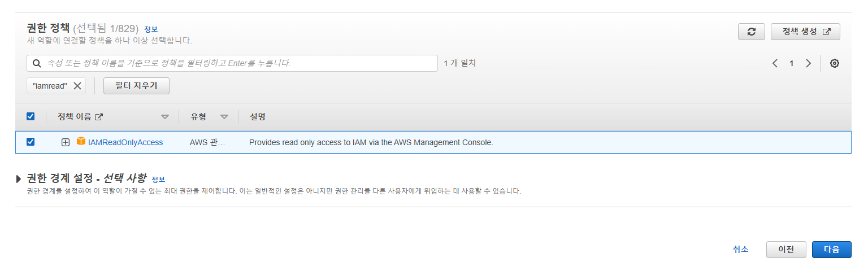Expand the IAMReadOnlyAccess policy details

tap(66, 142)
